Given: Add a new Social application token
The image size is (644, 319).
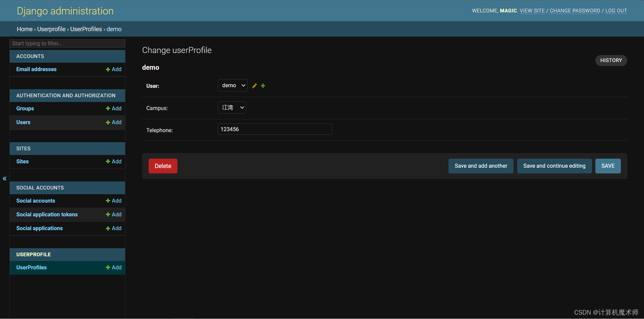Looking at the screenshot, I should (114, 215).
